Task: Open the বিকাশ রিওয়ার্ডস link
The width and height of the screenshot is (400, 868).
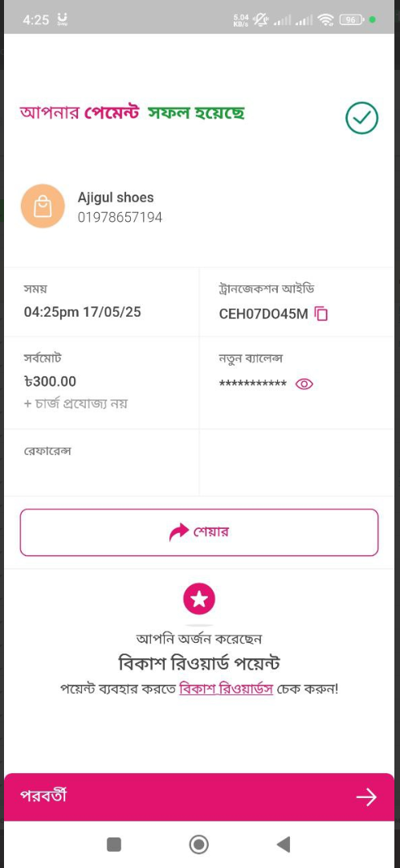Action: point(227,690)
